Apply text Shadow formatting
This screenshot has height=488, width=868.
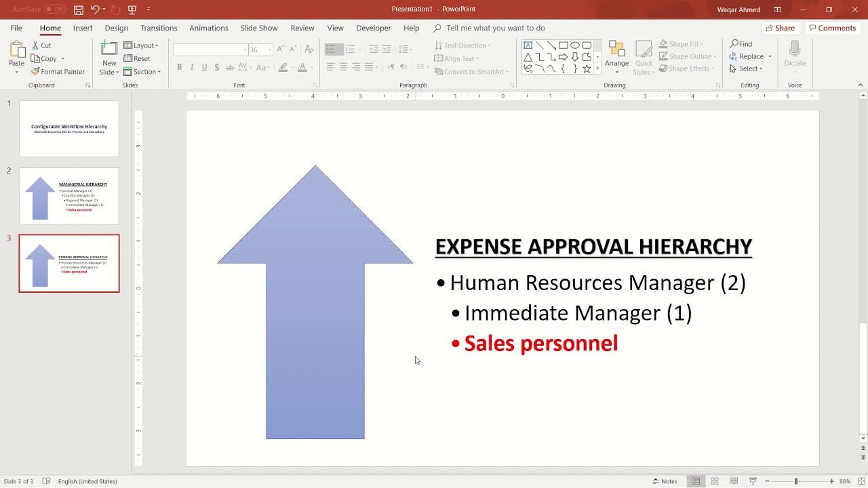(x=217, y=67)
